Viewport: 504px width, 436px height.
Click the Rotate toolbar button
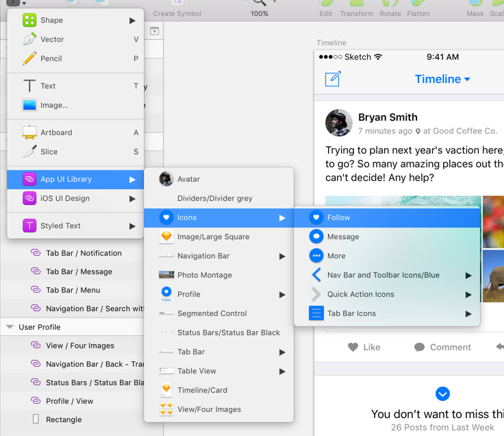390,9
